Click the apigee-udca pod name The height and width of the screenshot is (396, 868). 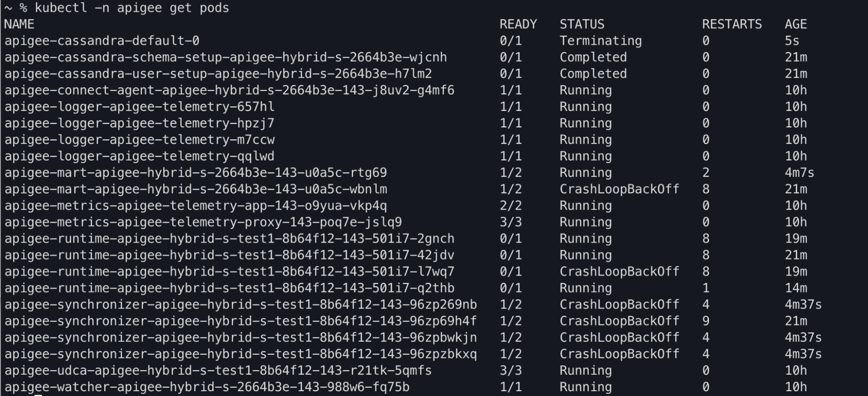218,370
